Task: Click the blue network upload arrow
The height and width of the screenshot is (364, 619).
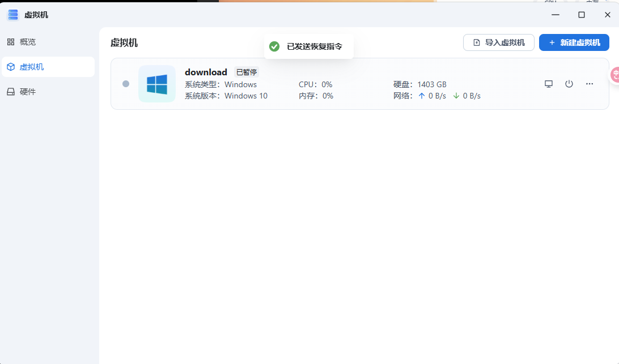Action: pos(421,96)
